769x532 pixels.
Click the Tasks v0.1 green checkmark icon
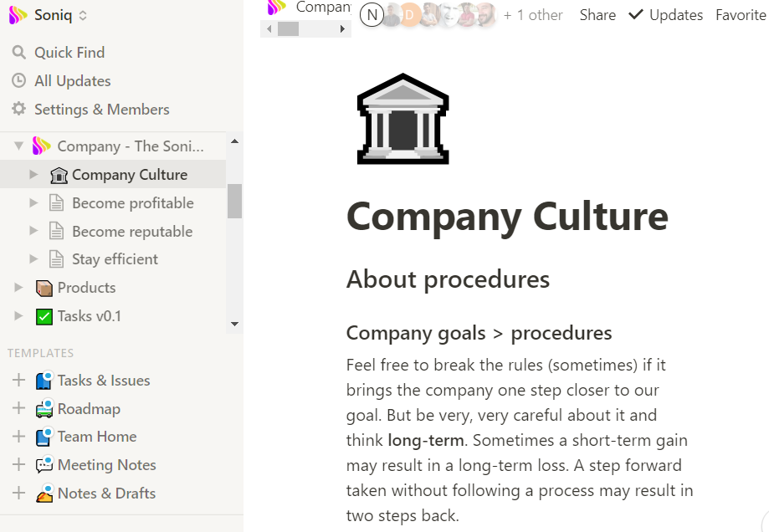(x=44, y=316)
